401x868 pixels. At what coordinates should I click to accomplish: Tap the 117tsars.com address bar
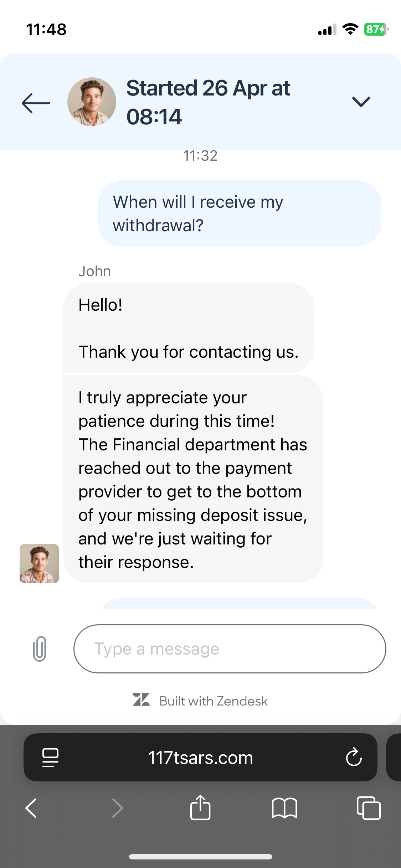[x=200, y=758]
